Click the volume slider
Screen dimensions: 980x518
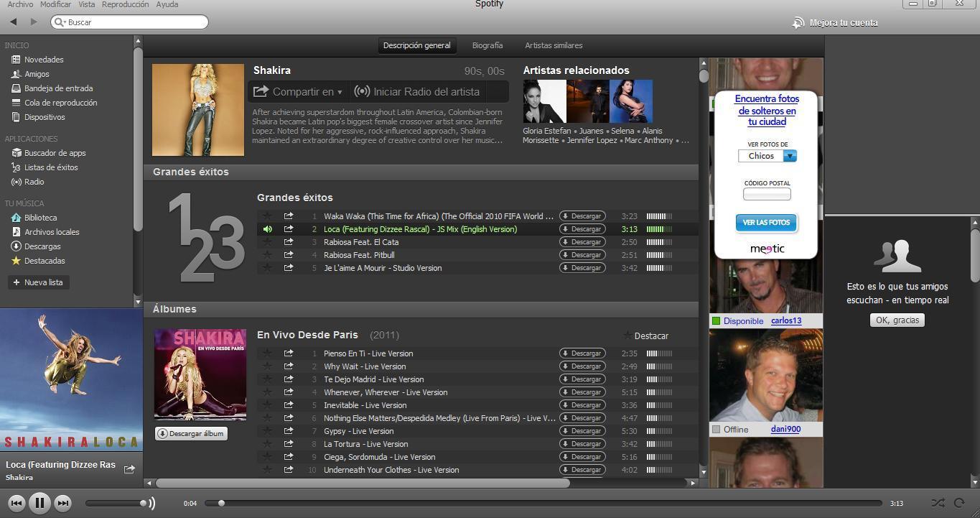(x=115, y=503)
